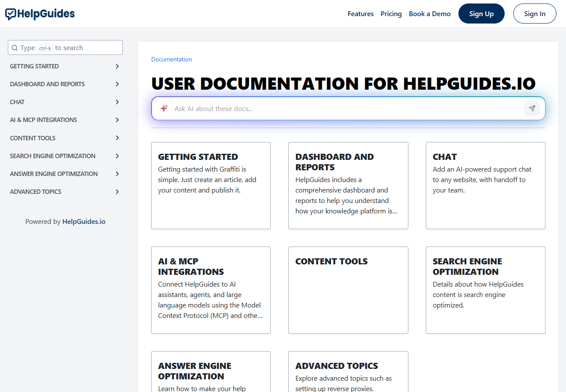This screenshot has height=392, width=566.
Task: Click the AI sparkle icon in ask box
Action: [164, 108]
